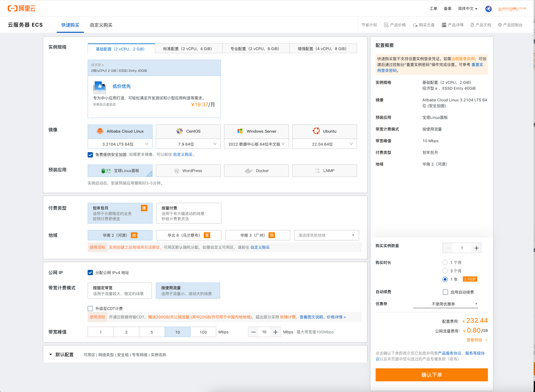Click the round blue avatar icon
Image resolution: width=535 pixels, height=392 pixels.
point(488,9)
